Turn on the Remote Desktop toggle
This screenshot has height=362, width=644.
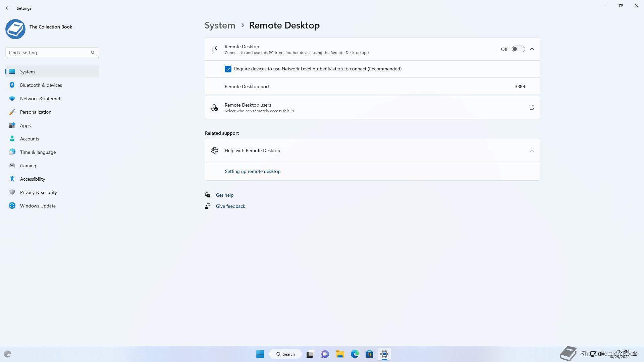pyautogui.click(x=518, y=49)
